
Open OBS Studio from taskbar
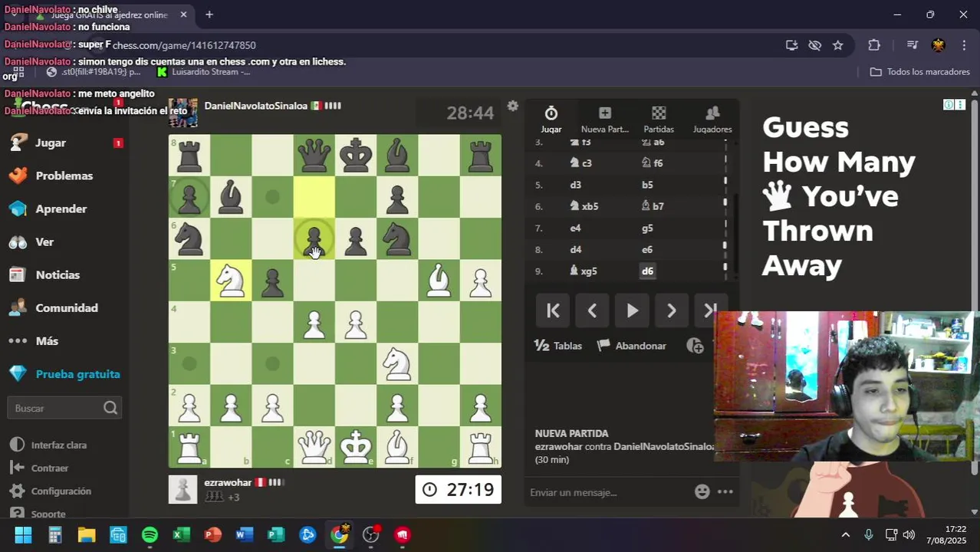click(x=371, y=534)
